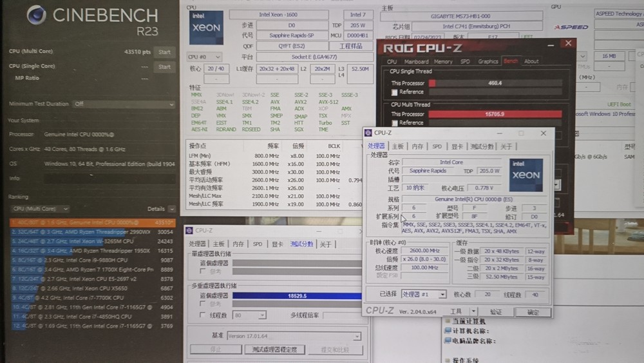Expand the Ranking Details dropdown

[x=172, y=209]
